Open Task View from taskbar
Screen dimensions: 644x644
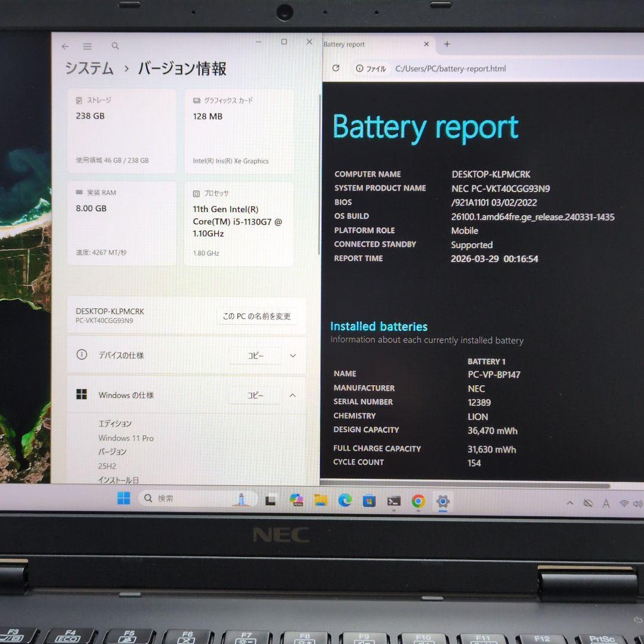point(270,500)
